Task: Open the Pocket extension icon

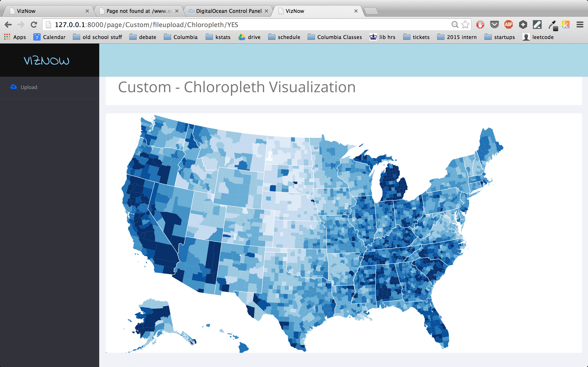Action: tap(494, 25)
